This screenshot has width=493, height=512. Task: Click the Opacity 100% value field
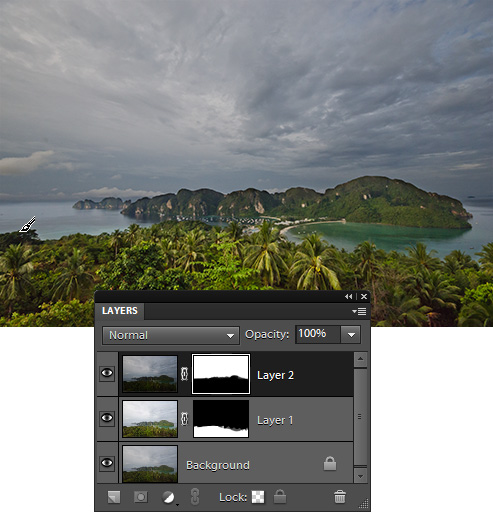tap(318, 334)
